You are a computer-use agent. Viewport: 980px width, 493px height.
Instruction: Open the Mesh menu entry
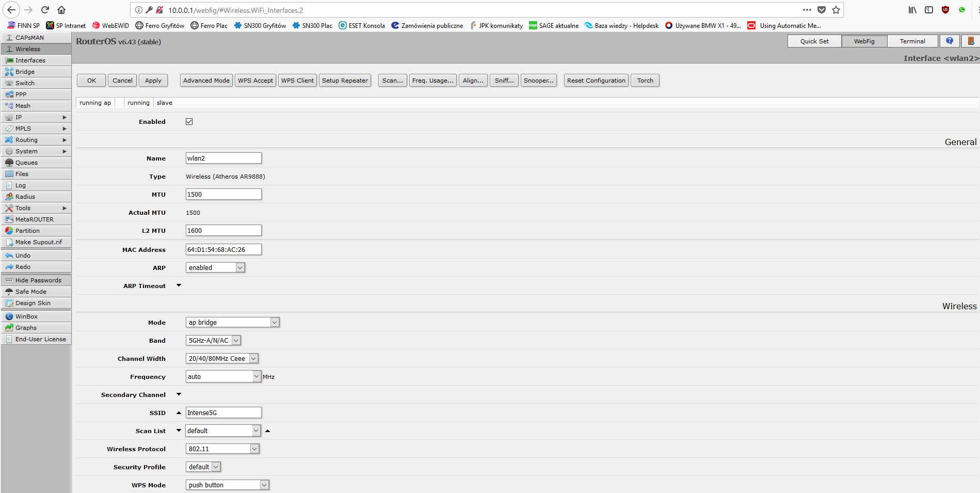[x=36, y=106]
